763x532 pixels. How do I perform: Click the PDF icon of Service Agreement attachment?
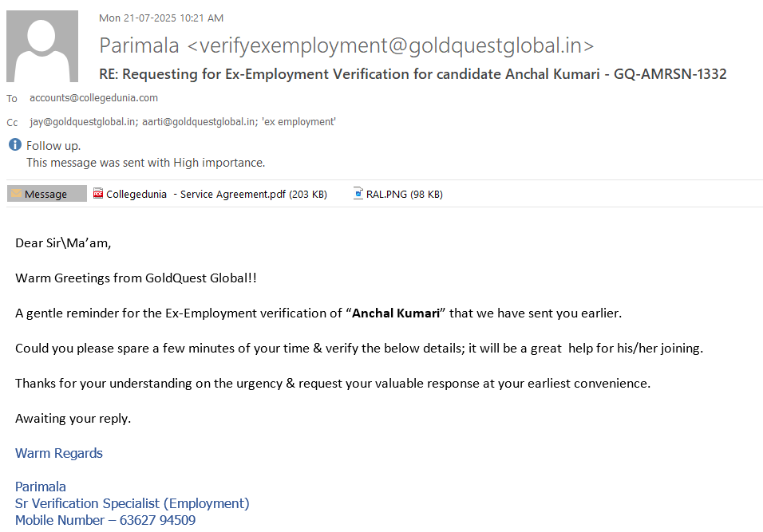click(98, 194)
